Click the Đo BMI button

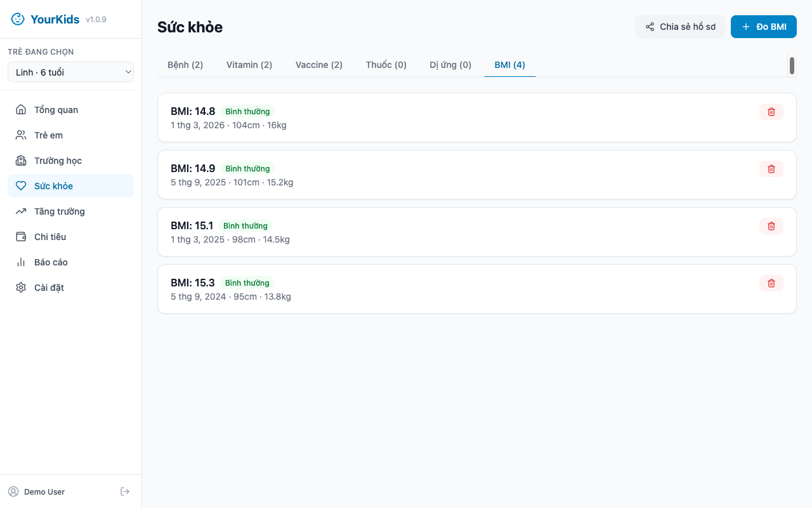click(764, 27)
